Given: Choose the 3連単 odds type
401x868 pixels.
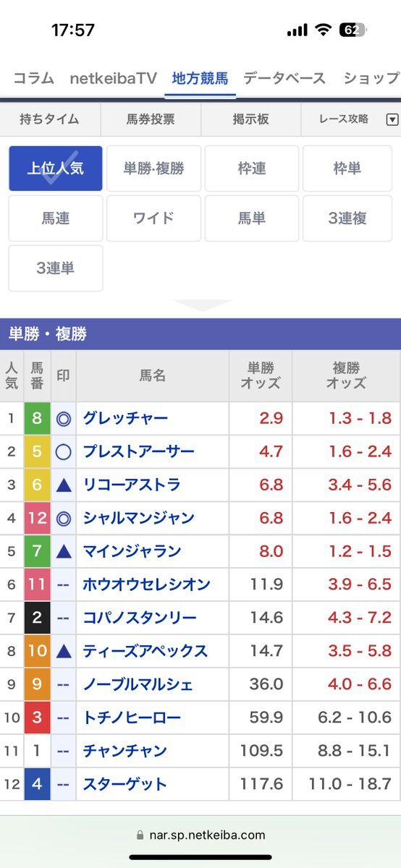Looking at the screenshot, I should 56,268.
